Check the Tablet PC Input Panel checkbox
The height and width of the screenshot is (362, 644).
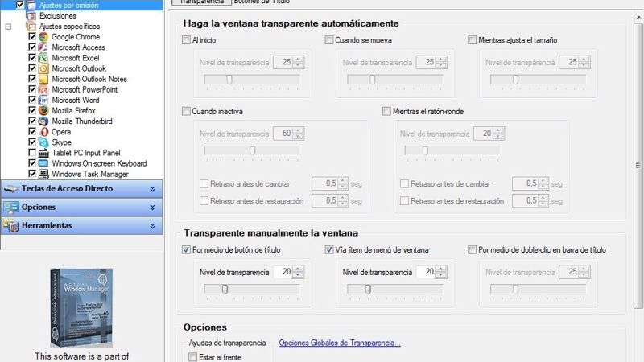pyautogui.click(x=32, y=153)
